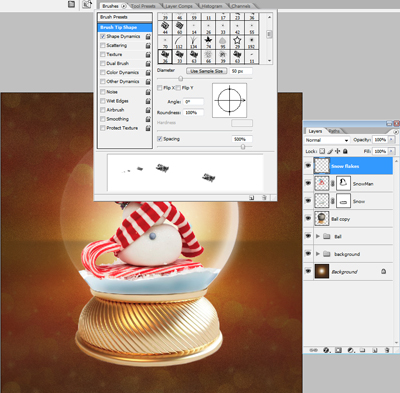Enable the Scattering checkbox
Viewport: 400px width, 393px height.
point(103,45)
